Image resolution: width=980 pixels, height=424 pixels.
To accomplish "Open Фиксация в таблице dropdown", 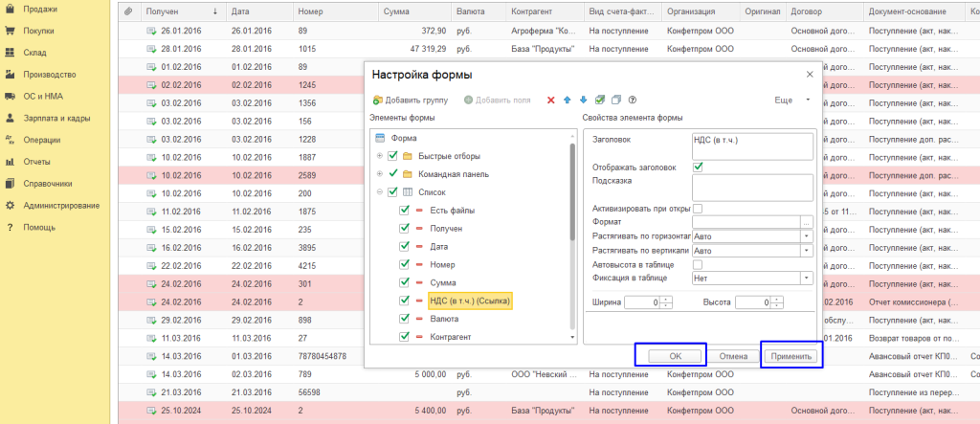I will tap(808, 278).
